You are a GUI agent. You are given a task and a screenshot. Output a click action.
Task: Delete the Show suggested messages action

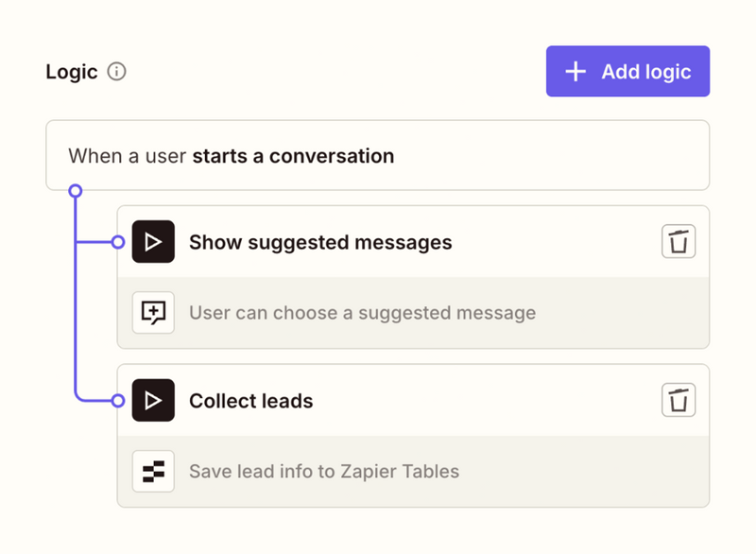click(x=679, y=241)
